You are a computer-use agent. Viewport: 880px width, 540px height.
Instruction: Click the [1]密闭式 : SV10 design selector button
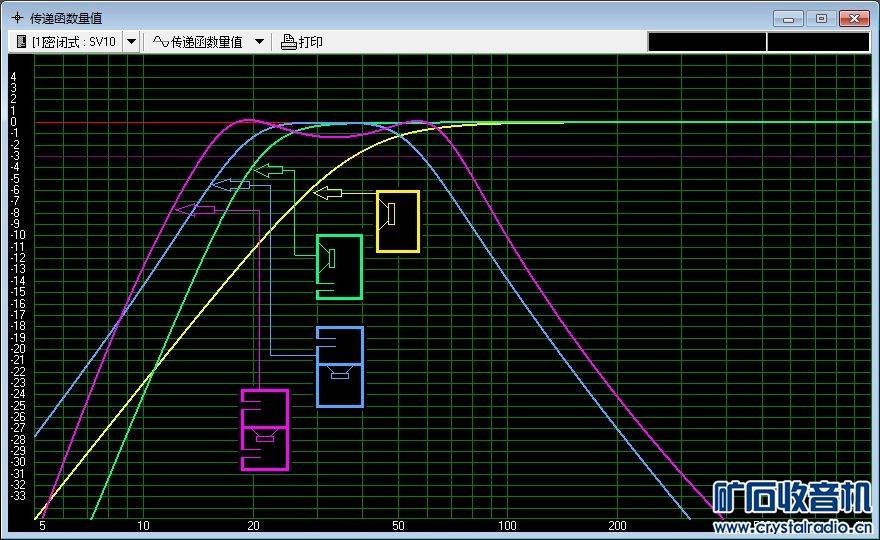coord(66,42)
